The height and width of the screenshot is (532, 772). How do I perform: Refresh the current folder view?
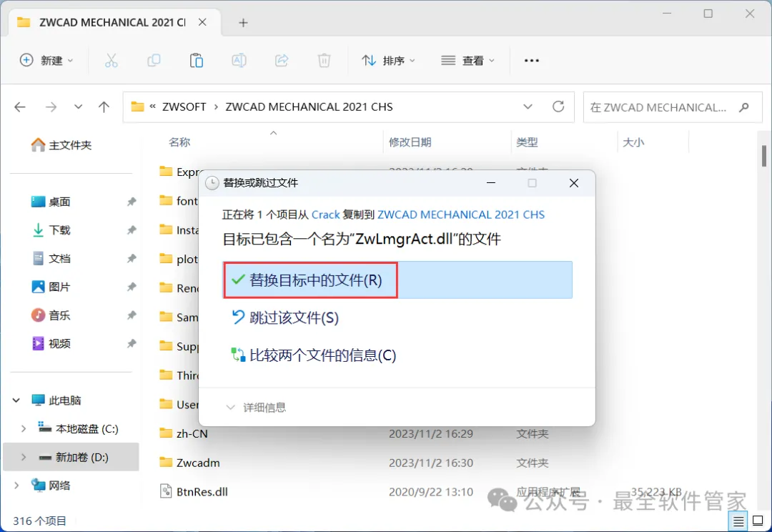tap(558, 107)
